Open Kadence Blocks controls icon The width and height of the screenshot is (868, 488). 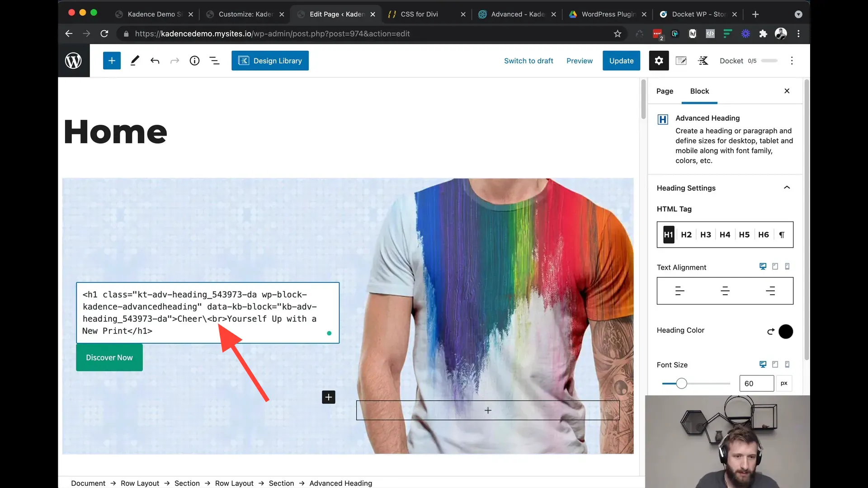(x=703, y=61)
